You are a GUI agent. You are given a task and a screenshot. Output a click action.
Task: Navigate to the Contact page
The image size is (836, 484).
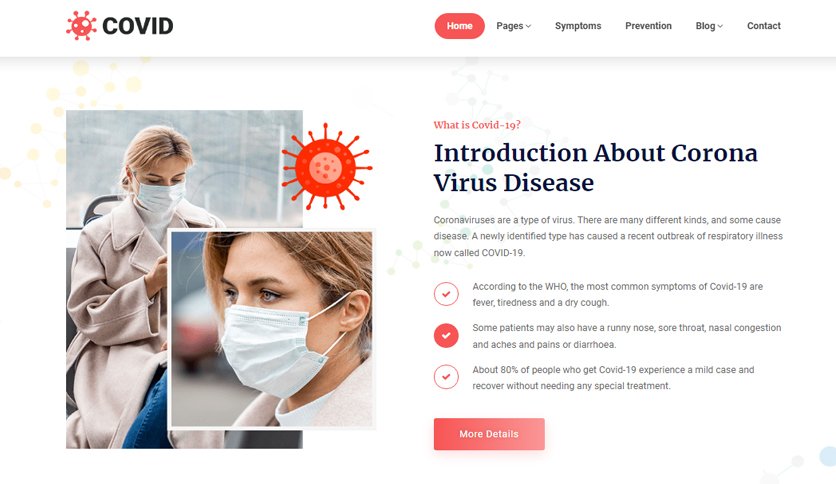tap(763, 26)
